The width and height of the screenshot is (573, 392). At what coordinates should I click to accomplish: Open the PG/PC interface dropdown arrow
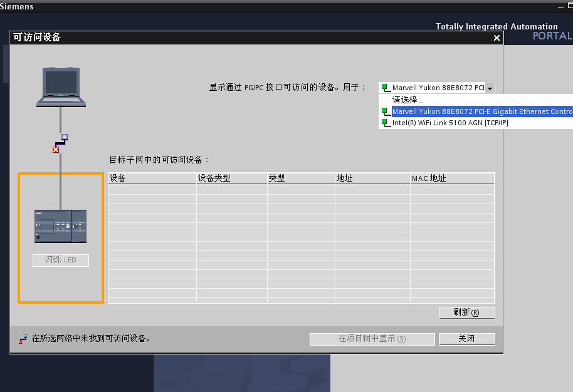[490, 88]
